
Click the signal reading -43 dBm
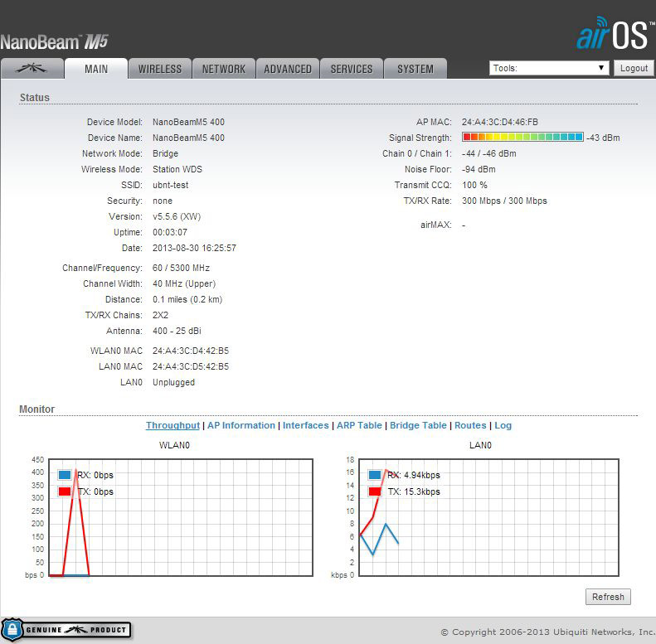click(603, 138)
